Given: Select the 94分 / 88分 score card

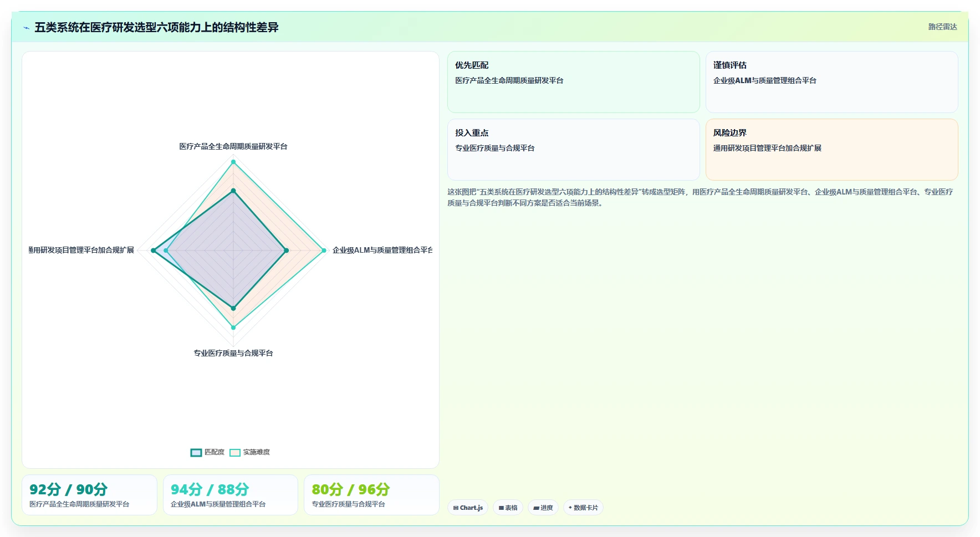Looking at the screenshot, I should point(231,495).
